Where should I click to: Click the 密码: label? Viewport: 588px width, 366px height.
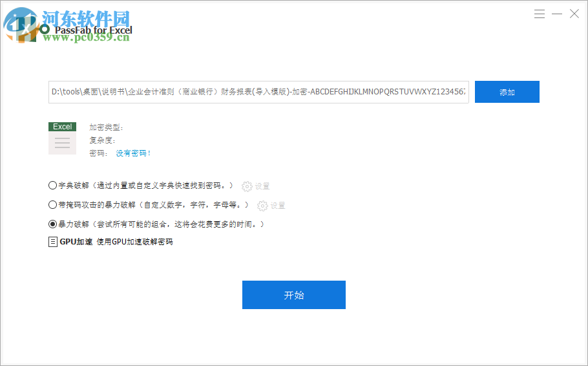(x=98, y=153)
